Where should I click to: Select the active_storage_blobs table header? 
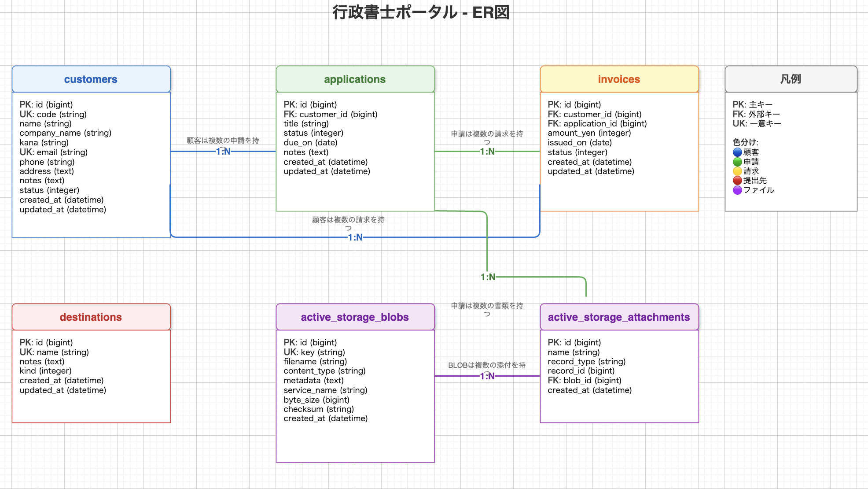pyautogui.click(x=355, y=317)
